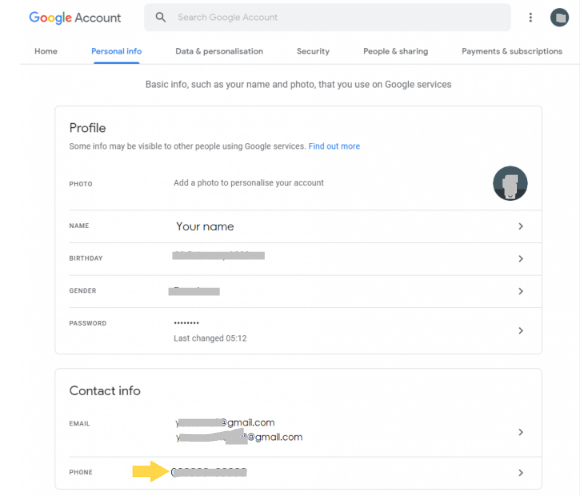Click the Contact info heading
Screen dimensions: 582x502
pyautogui.click(x=105, y=391)
